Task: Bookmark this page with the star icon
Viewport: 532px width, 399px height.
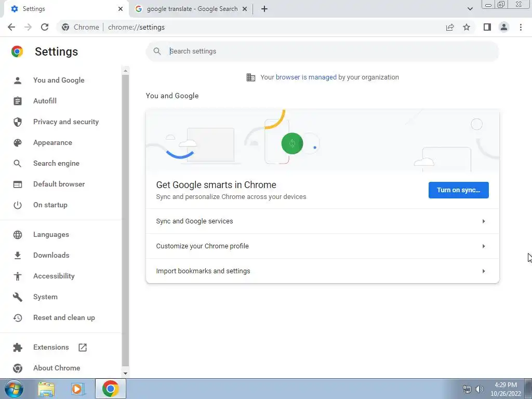Action: (x=467, y=27)
